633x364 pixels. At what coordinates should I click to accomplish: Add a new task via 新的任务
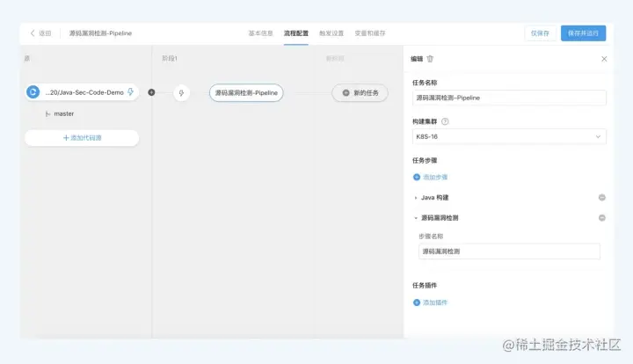pos(360,93)
